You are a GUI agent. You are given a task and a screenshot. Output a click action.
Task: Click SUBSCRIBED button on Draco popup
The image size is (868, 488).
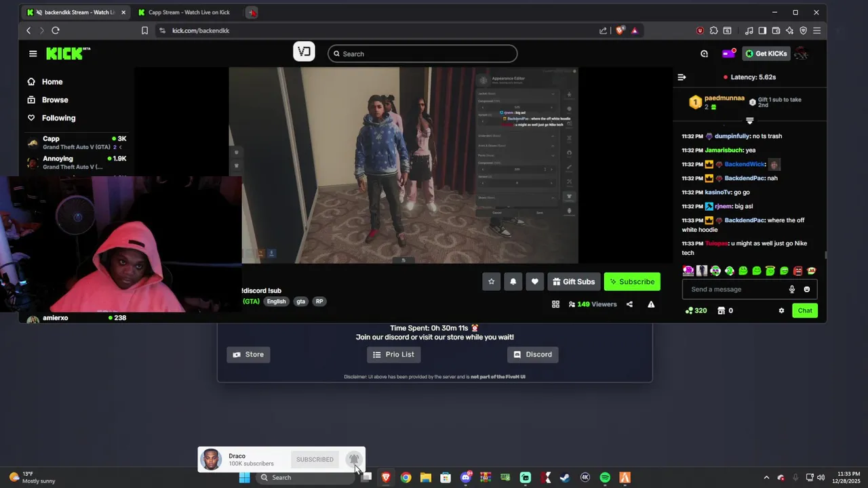[x=315, y=460]
